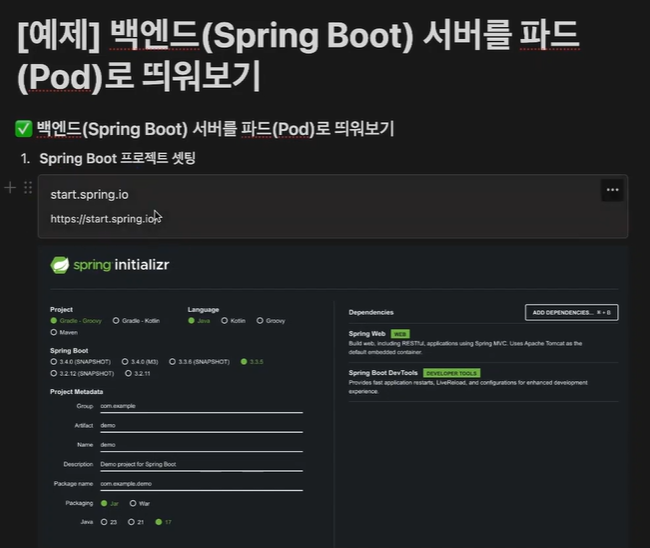Click the green checkmark emoji icon
The width and height of the screenshot is (650, 548).
coord(24,129)
